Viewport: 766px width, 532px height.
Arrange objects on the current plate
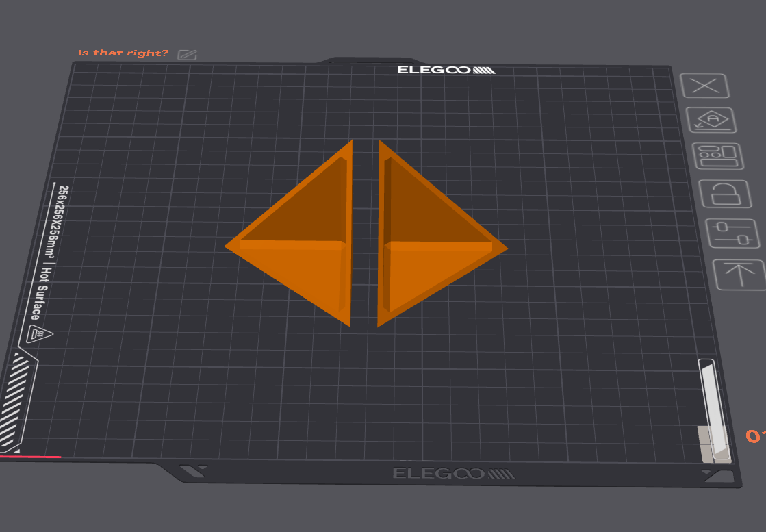[718, 156]
